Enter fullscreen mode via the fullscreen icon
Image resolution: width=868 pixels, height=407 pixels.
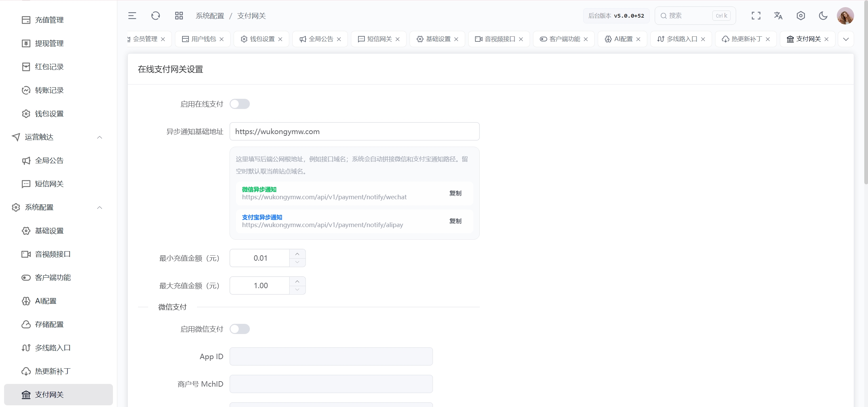(756, 16)
